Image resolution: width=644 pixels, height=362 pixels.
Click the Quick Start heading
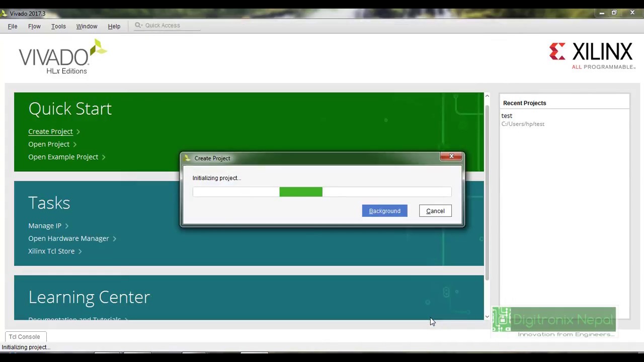pos(70,109)
